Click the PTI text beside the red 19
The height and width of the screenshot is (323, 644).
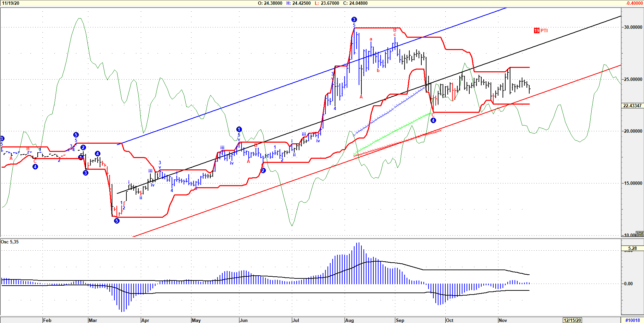pos(544,31)
